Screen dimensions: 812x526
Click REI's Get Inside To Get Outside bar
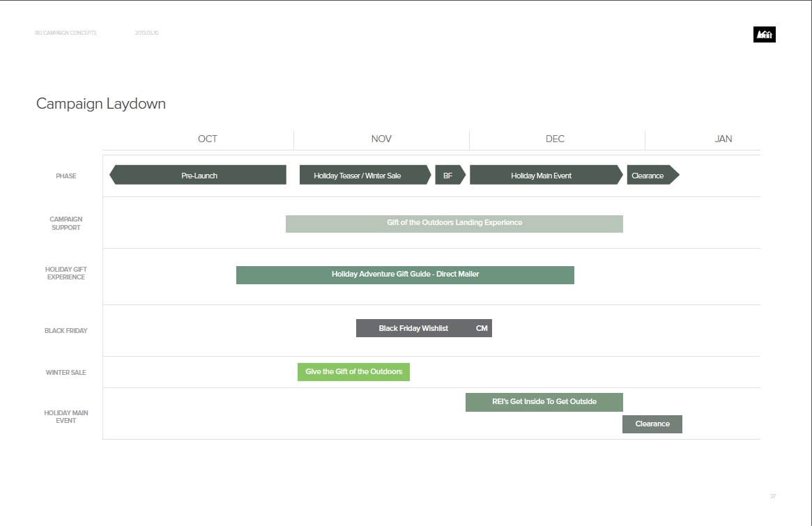544,402
